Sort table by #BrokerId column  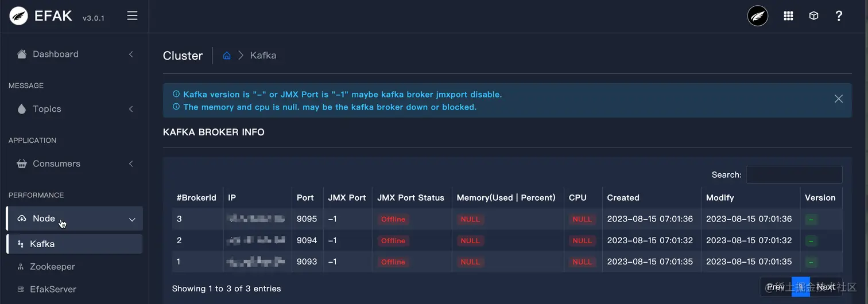[x=196, y=197]
